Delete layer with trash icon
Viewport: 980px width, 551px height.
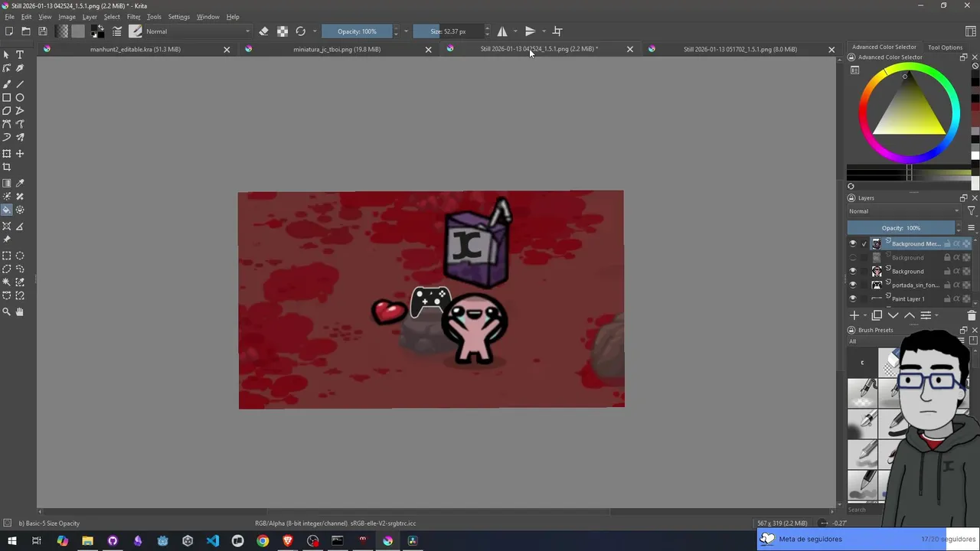tap(972, 315)
